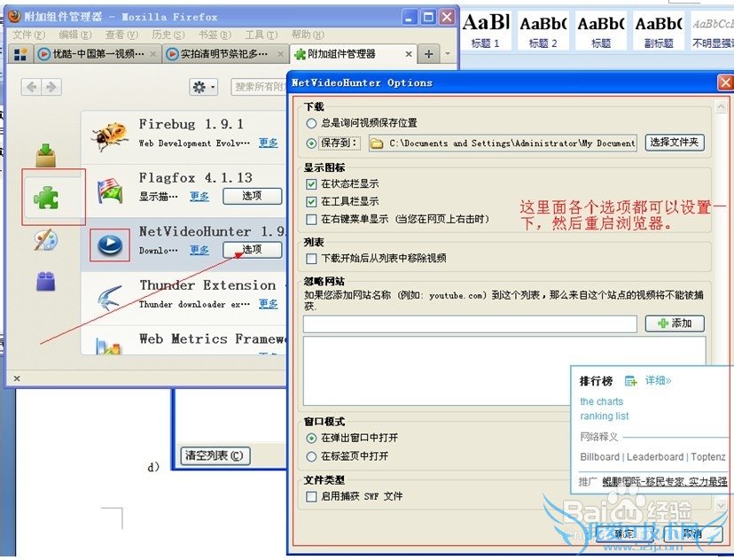This screenshot has height=560, width=734.
Task: Enable remove video from list after download
Action: (311, 258)
